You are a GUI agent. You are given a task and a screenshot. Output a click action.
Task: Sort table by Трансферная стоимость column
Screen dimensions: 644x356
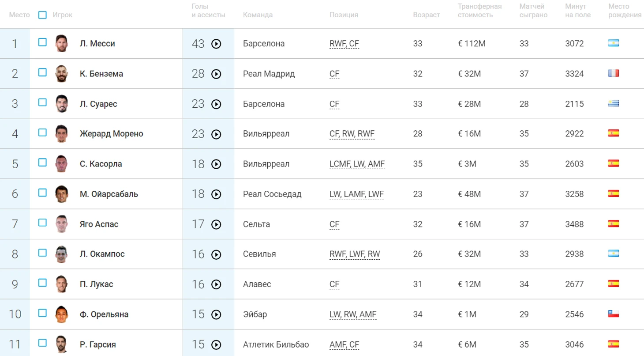(x=480, y=11)
